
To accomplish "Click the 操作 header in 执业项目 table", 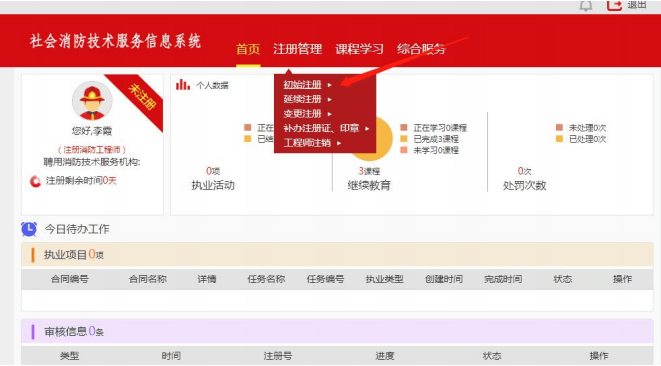I will (x=622, y=279).
